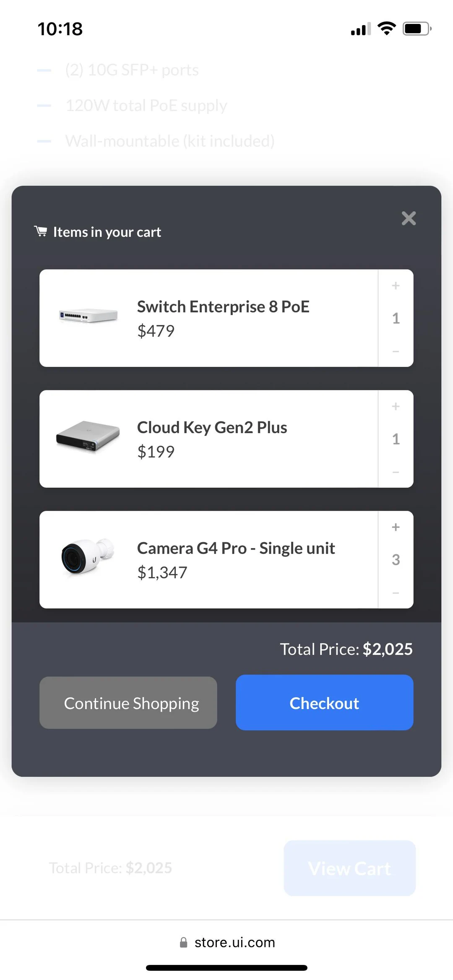Screen dimensions: 453x980
Task: Click the padlock icon near store.ui.com
Action: [183, 942]
